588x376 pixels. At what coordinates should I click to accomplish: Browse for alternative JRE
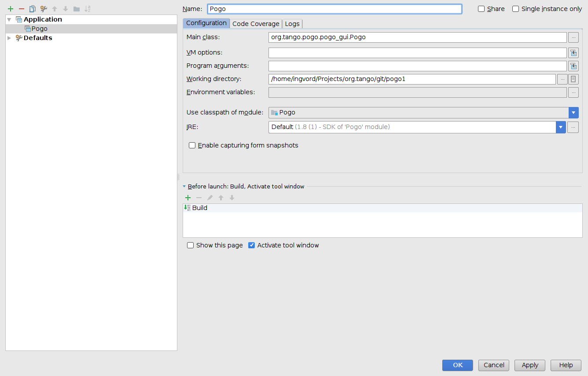[x=573, y=127]
